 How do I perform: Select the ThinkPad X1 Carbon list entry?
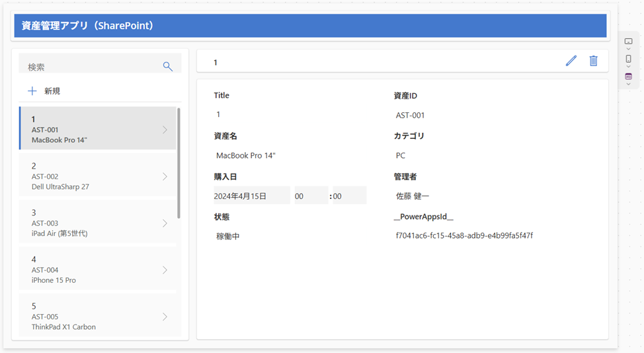tap(98, 315)
